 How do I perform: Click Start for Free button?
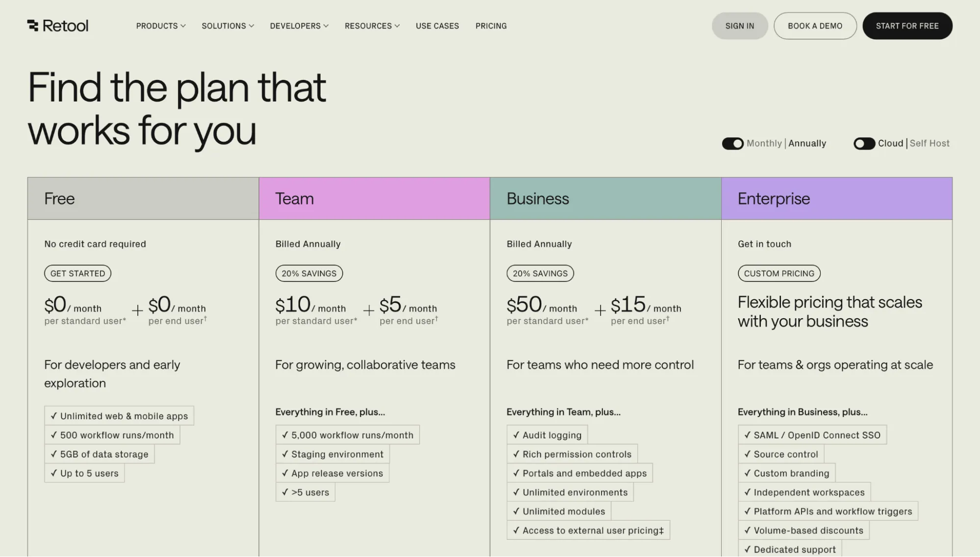point(907,26)
